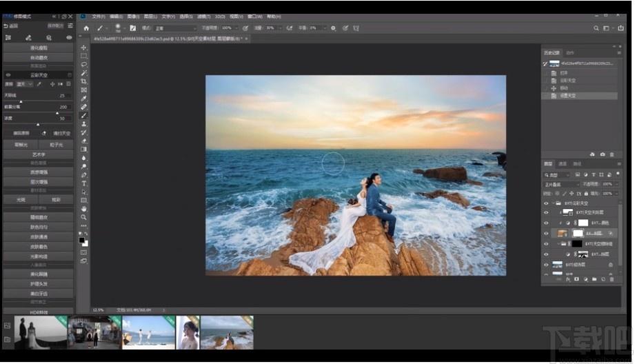The height and width of the screenshot is (364, 635).
Task: Open the brush preset picker arrow
Action: click(x=124, y=28)
